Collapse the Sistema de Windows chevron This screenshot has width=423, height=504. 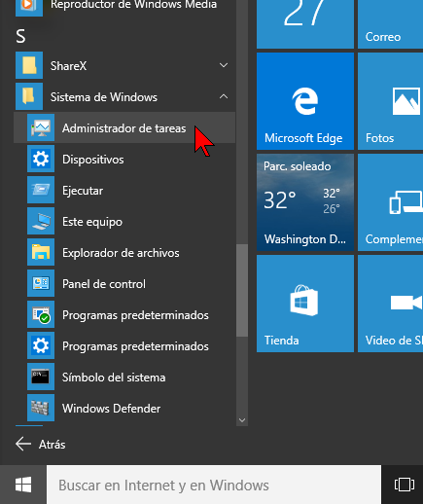coord(224,96)
